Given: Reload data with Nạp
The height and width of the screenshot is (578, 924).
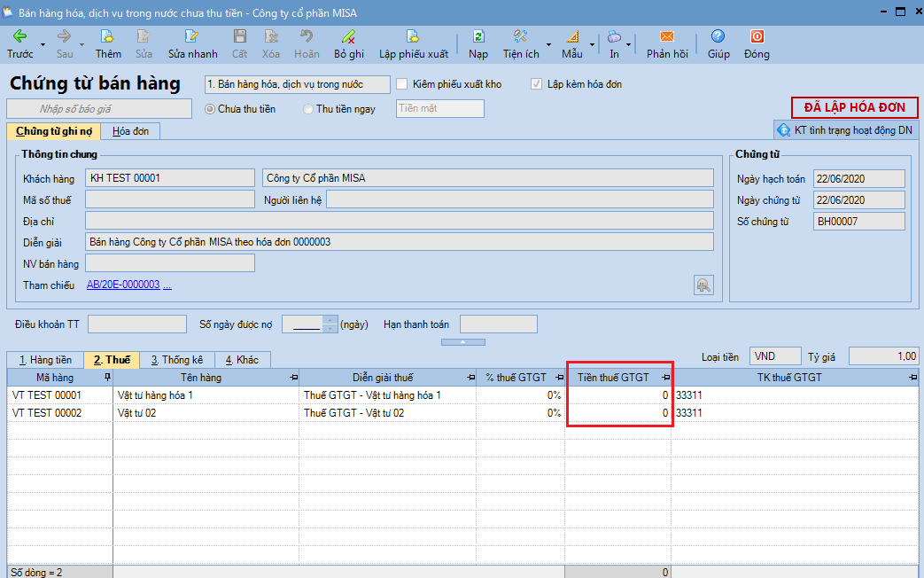Looking at the screenshot, I should coord(478,45).
